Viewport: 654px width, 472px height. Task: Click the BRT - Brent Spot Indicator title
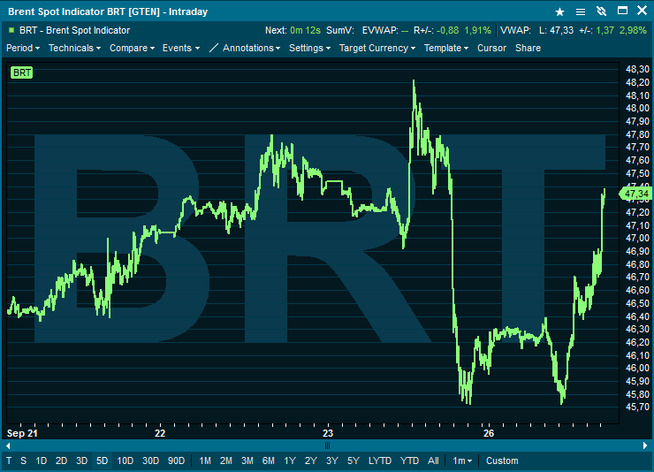tap(75, 30)
